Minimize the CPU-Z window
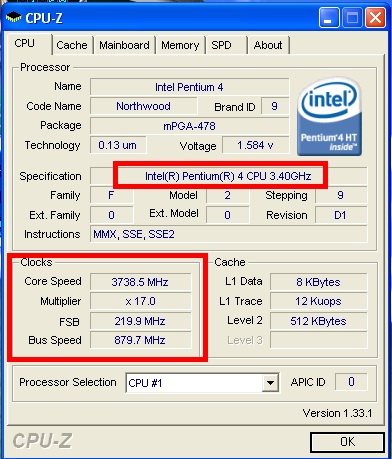The image size is (392, 459). tap(328, 18)
